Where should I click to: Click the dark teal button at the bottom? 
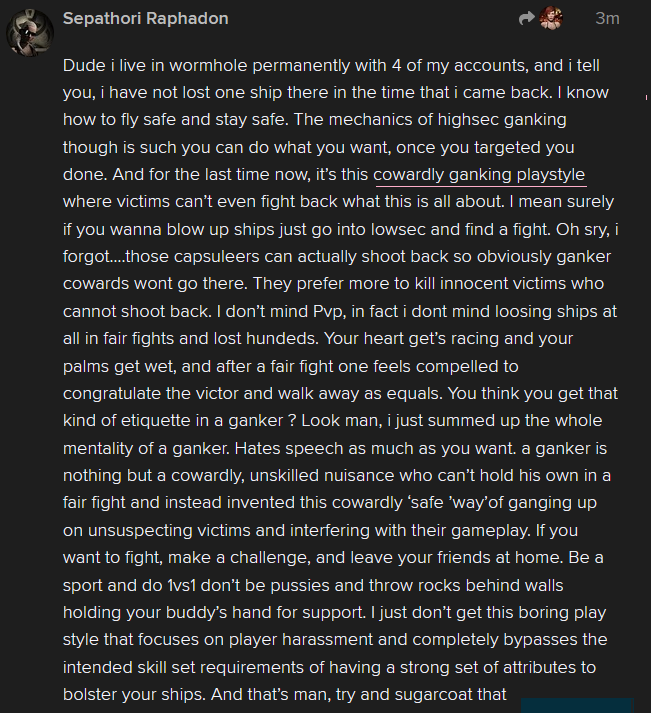point(577,704)
